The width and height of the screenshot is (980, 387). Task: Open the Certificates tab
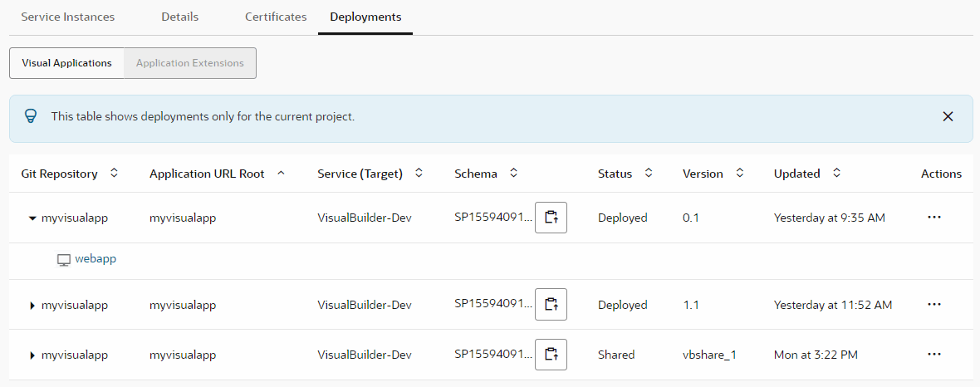pyautogui.click(x=276, y=17)
